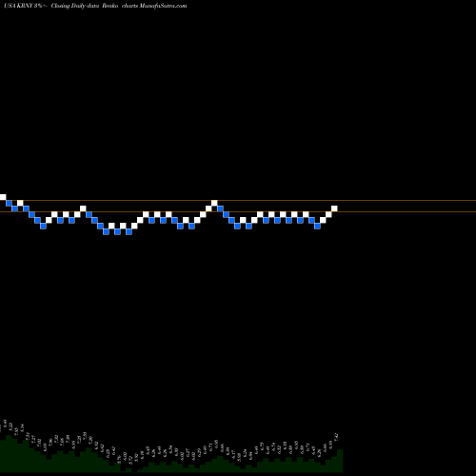Image resolution: width=476 pixels, height=476 pixels.
Task: Click the lower orange horizontal level line
Action: [x=238, y=211]
